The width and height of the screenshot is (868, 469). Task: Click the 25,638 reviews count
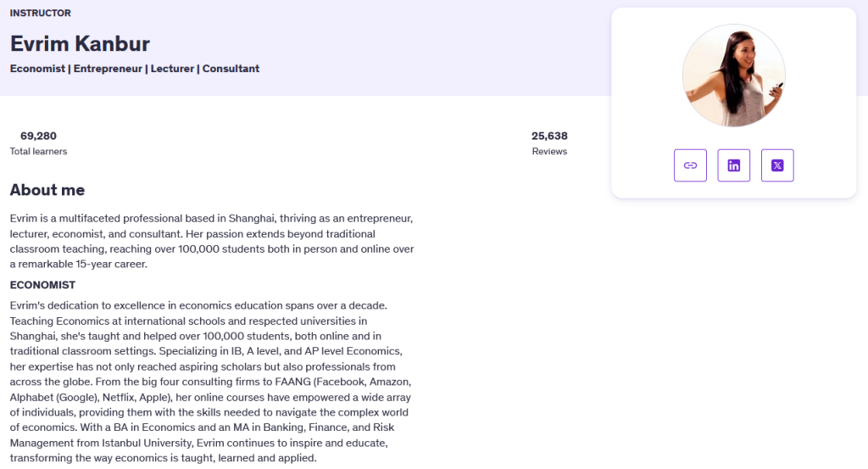pyautogui.click(x=549, y=136)
